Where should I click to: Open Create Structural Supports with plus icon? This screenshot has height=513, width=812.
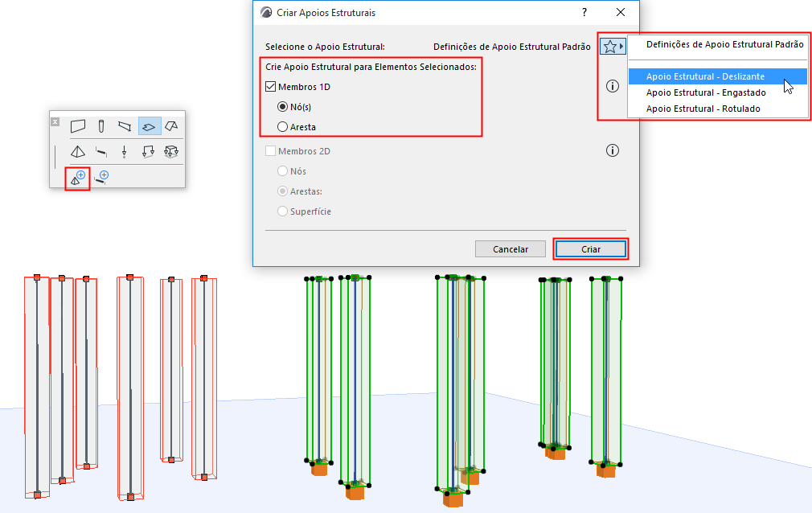click(78, 179)
